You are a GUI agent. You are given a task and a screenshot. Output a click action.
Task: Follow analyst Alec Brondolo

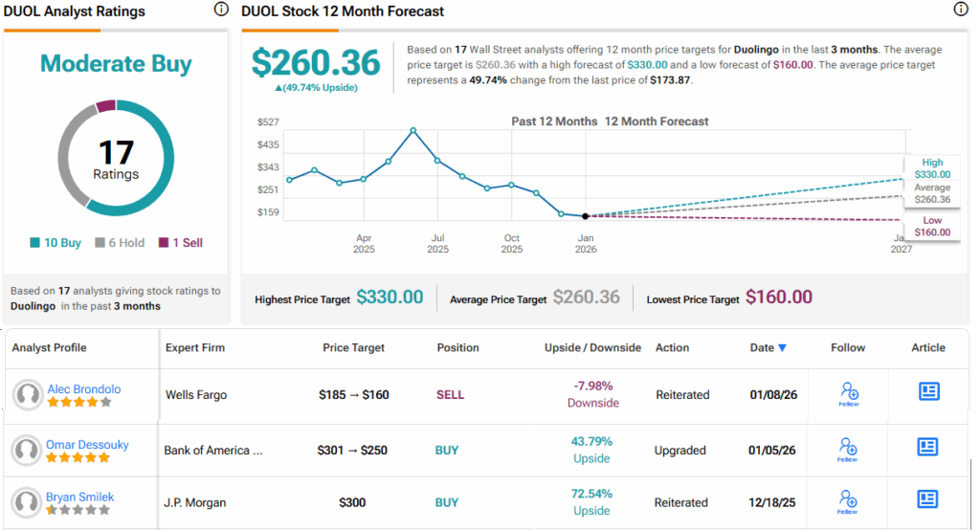point(848,394)
